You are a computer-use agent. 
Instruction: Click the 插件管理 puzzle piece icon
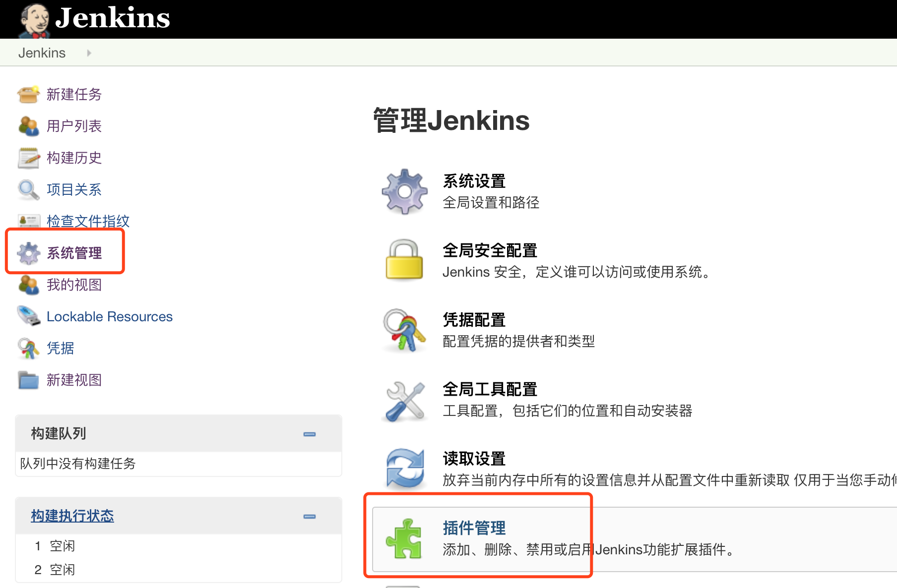point(404,538)
